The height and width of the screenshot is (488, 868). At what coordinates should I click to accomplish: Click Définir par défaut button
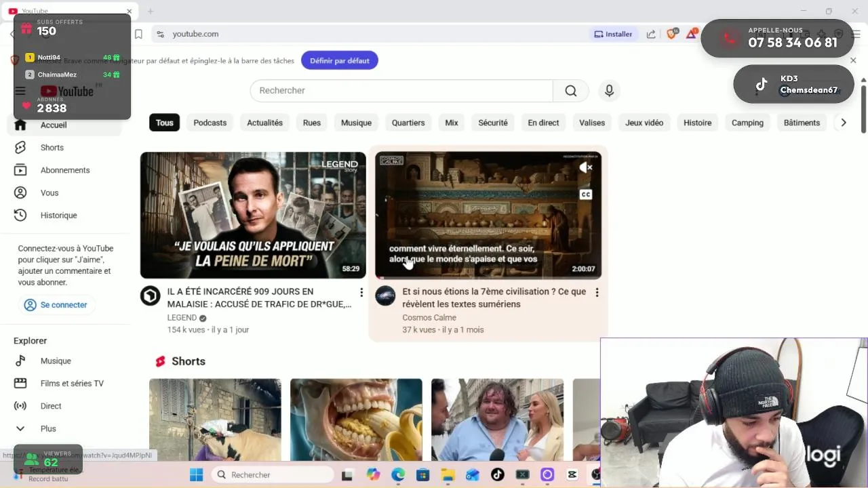tap(340, 60)
